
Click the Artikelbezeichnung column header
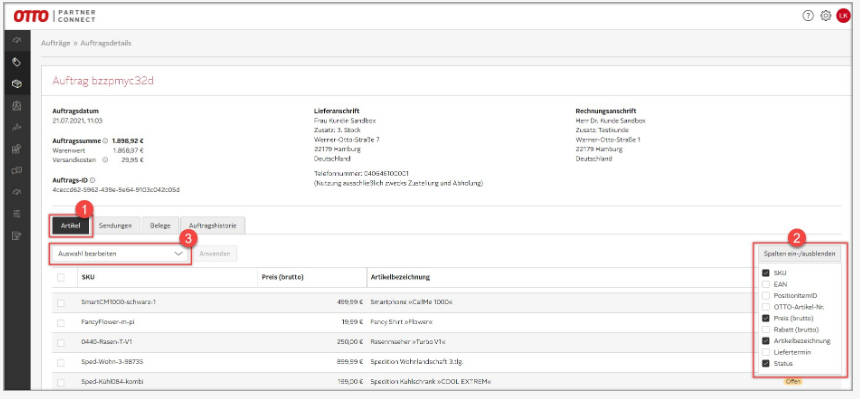400,277
